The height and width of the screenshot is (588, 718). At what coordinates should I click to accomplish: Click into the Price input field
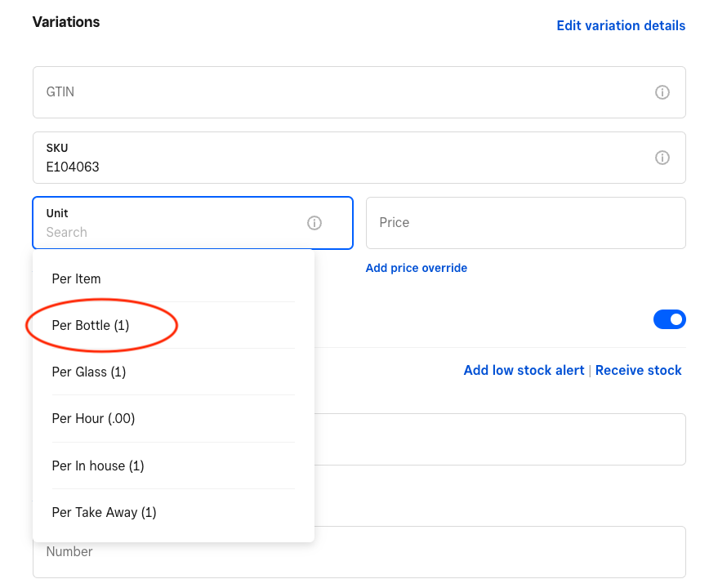(525, 222)
